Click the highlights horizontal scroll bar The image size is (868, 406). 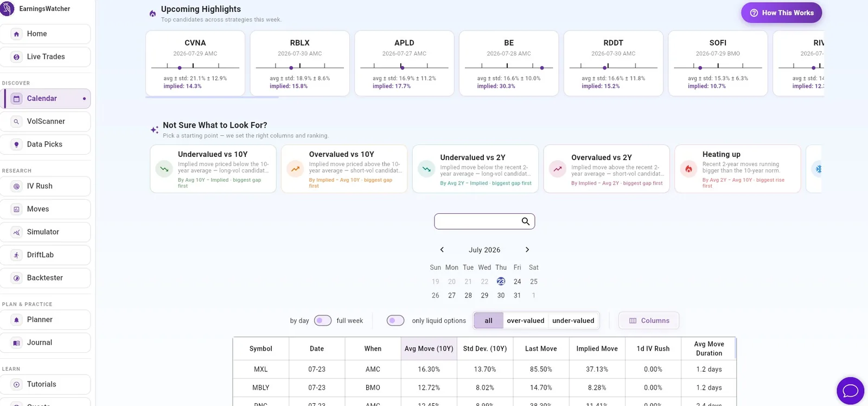coord(212,97)
